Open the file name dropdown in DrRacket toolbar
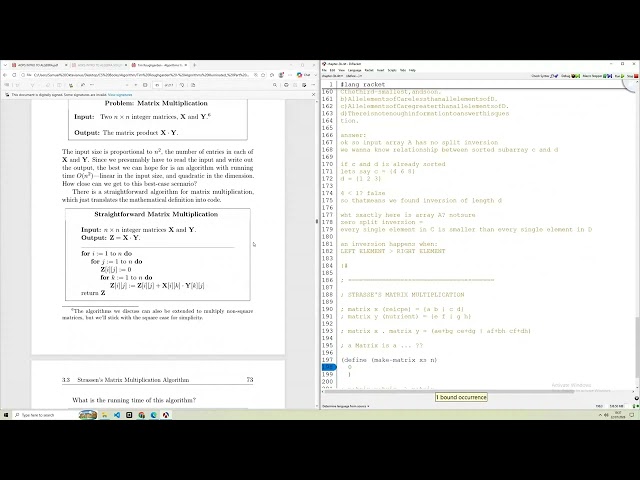640x480 pixels. [333, 76]
